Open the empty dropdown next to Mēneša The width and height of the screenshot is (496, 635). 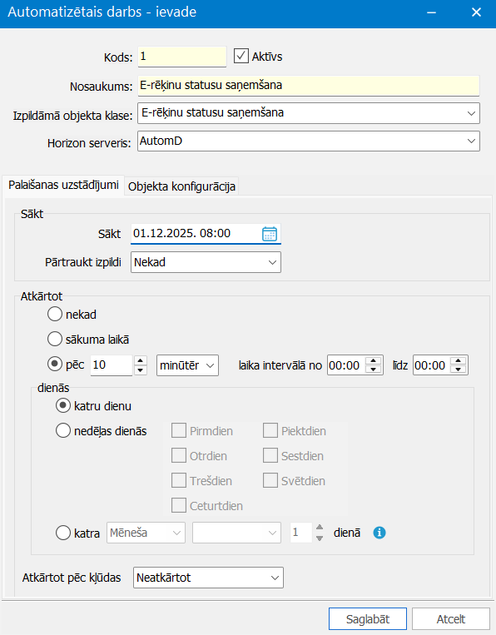[x=236, y=533]
